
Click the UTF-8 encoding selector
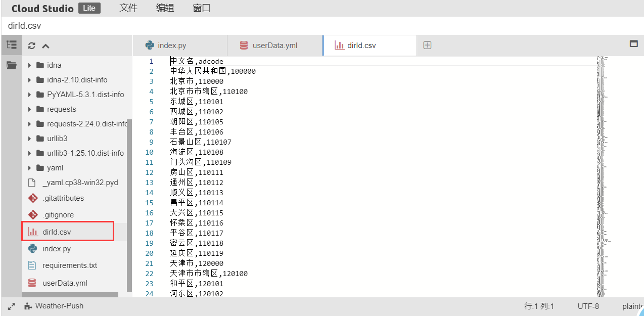(x=588, y=306)
